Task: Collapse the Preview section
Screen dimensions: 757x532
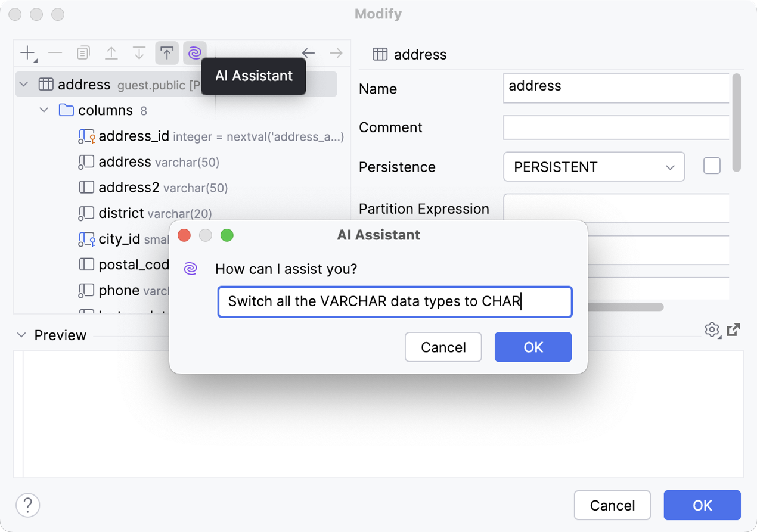Action: (x=21, y=335)
